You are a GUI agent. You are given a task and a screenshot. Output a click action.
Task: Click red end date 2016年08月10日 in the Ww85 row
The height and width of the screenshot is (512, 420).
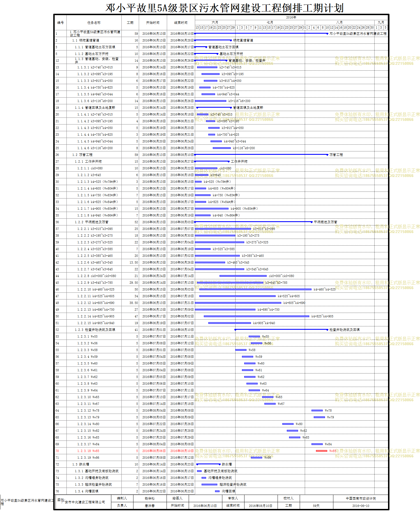coord(182,451)
